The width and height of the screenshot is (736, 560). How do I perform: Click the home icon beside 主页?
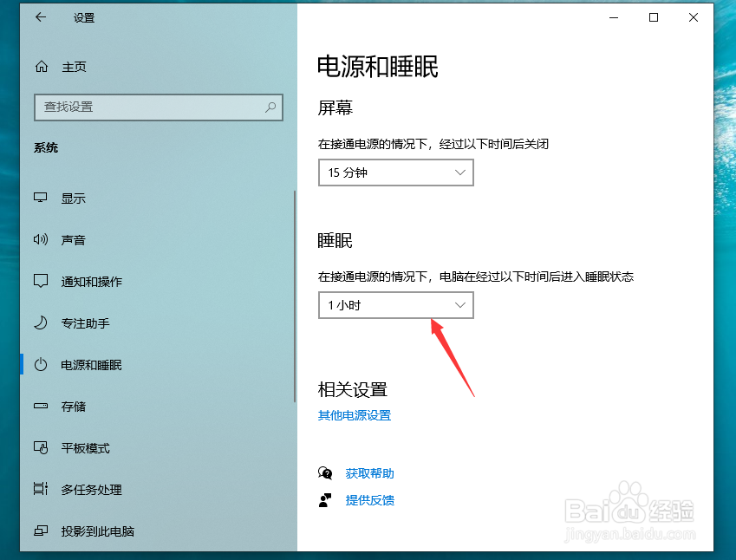[x=42, y=67]
